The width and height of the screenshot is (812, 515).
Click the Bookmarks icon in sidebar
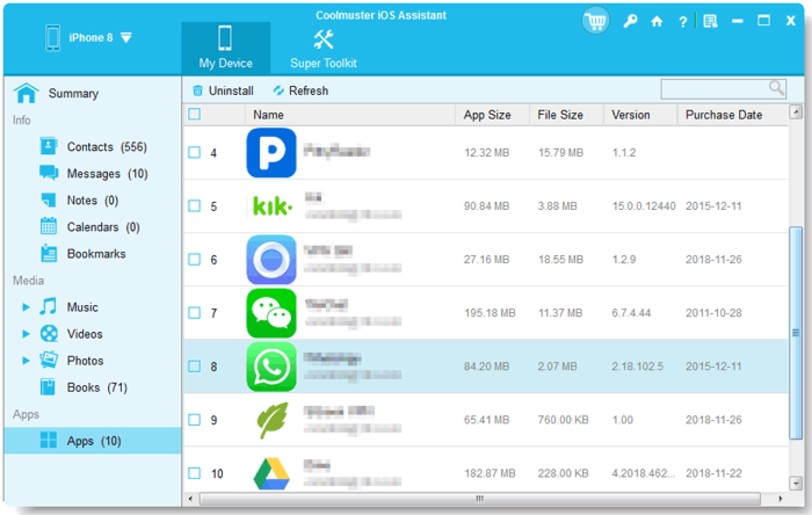[49, 254]
